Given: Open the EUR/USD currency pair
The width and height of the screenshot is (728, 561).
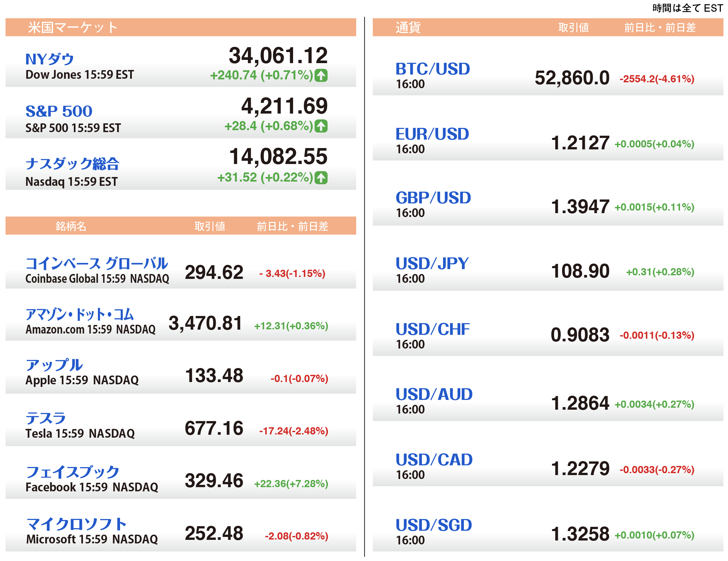Looking at the screenshot, I should point(432,134).
